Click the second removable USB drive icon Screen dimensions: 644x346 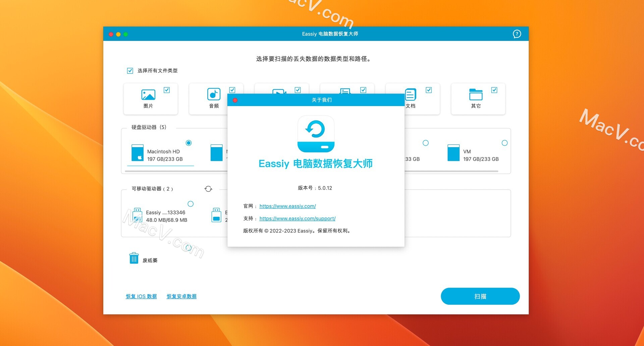point(216,215)
